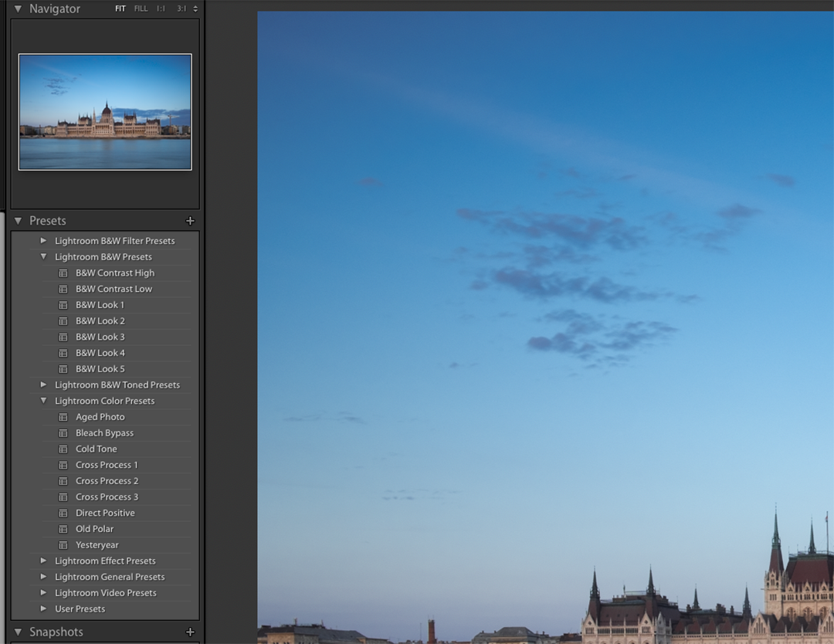Create a new preset with plus icon

190,221
